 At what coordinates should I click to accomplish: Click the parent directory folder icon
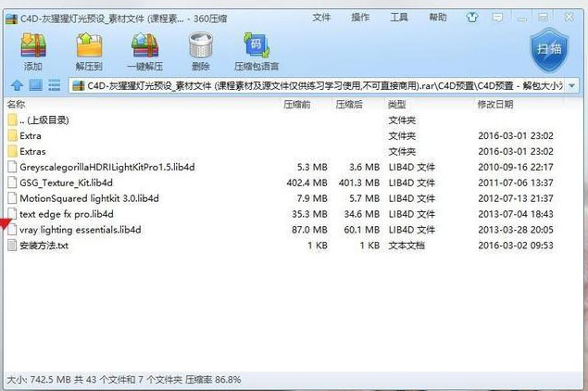tap(13, 120)
